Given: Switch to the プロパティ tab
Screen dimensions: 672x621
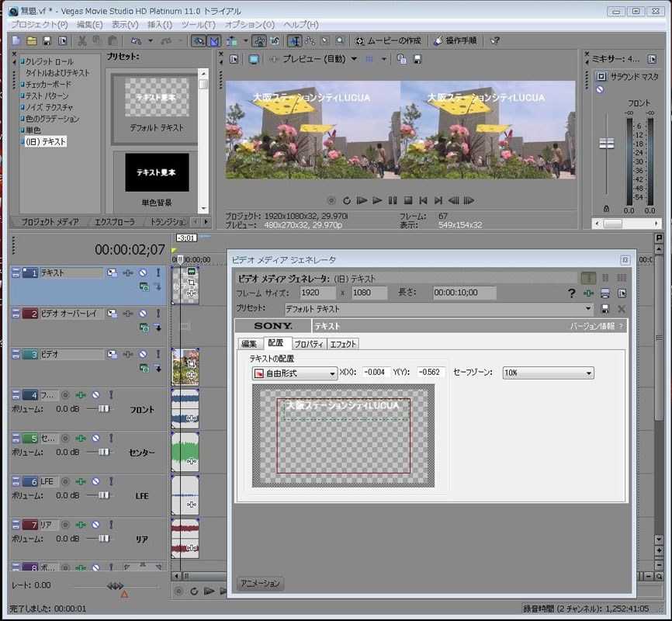Looking at the screenshot, I should [x=309, y=344].
